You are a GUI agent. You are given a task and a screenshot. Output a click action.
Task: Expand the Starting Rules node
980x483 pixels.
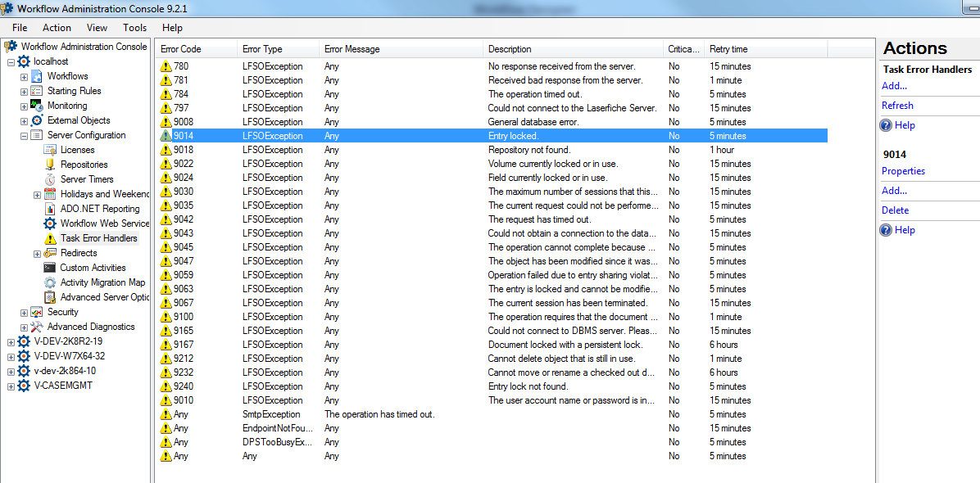[24, 91]
